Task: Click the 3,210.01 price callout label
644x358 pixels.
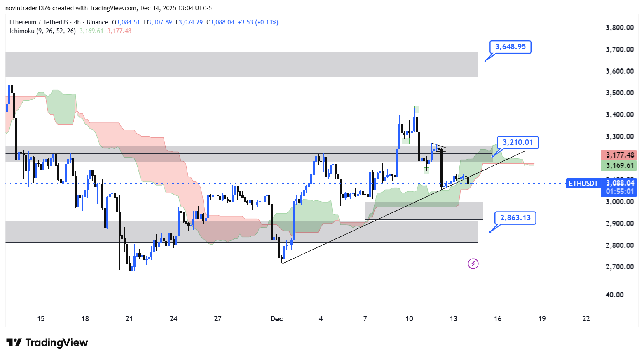Action: 518,143
